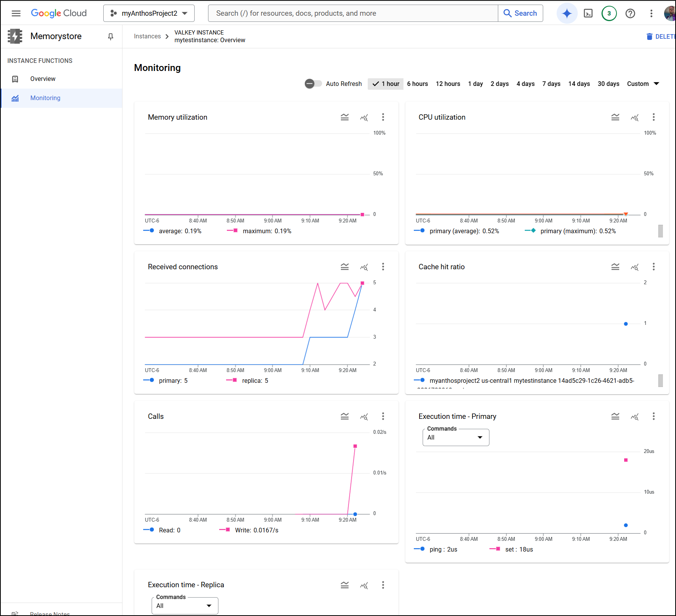Open Calls chart more options
Viewport: 676px width, 616px height.
coord(383,417)
